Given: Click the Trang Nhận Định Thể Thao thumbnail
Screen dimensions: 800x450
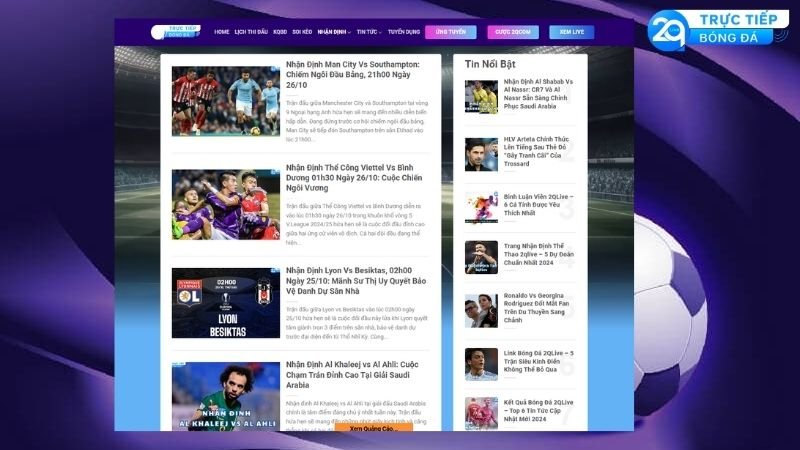Looking at the screenshot, I should (x=481, y=257).
